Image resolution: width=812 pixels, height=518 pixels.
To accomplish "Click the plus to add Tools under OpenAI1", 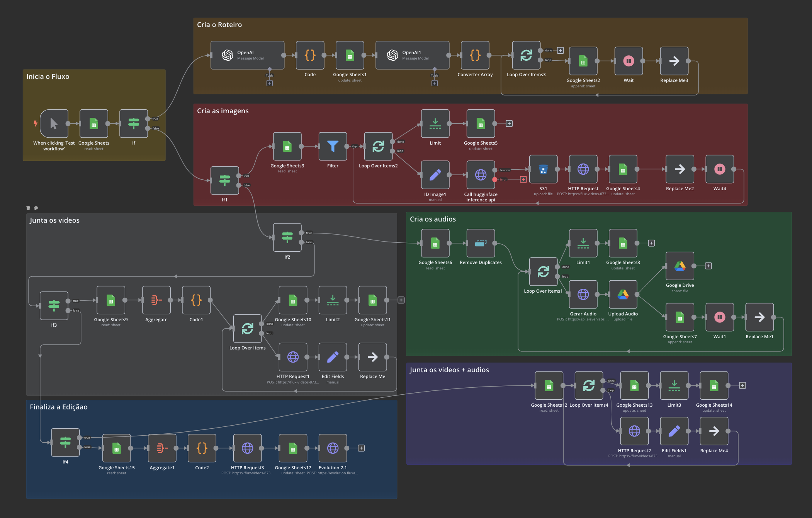I will pos(434,83).
